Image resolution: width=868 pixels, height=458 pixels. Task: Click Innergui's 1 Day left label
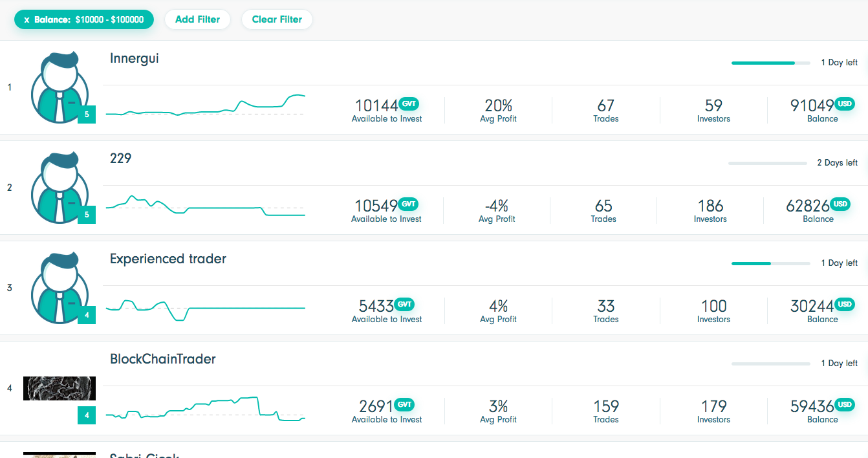(x=840, y=63)
